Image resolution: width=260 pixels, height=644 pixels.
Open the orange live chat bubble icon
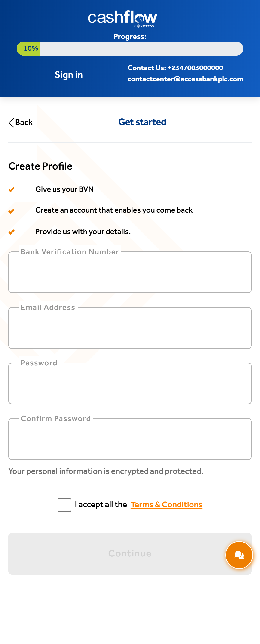pos(239,555)
